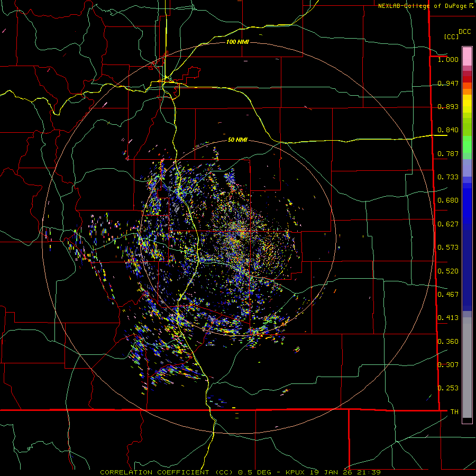
Task: Click the 0.787 scale value
Action: 448,153
